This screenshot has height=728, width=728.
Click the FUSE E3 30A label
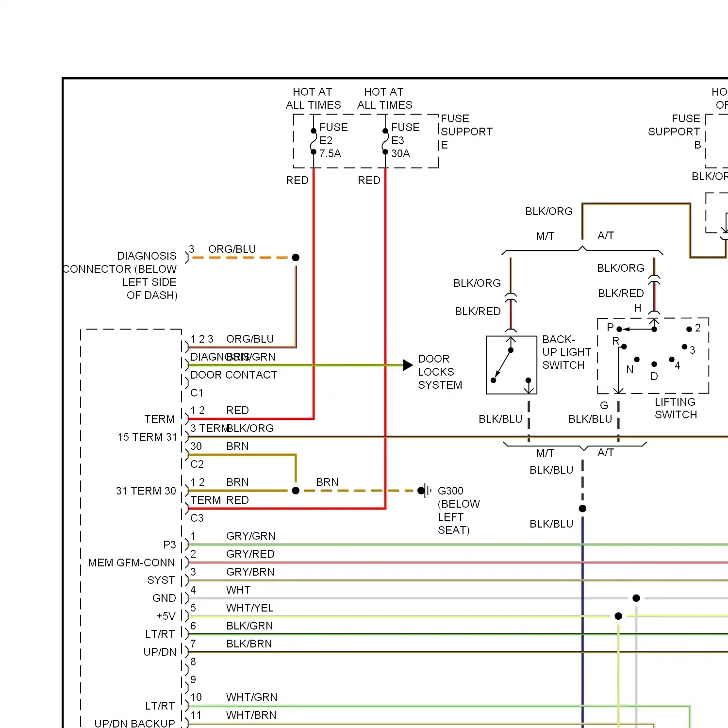tap(405, 140)
